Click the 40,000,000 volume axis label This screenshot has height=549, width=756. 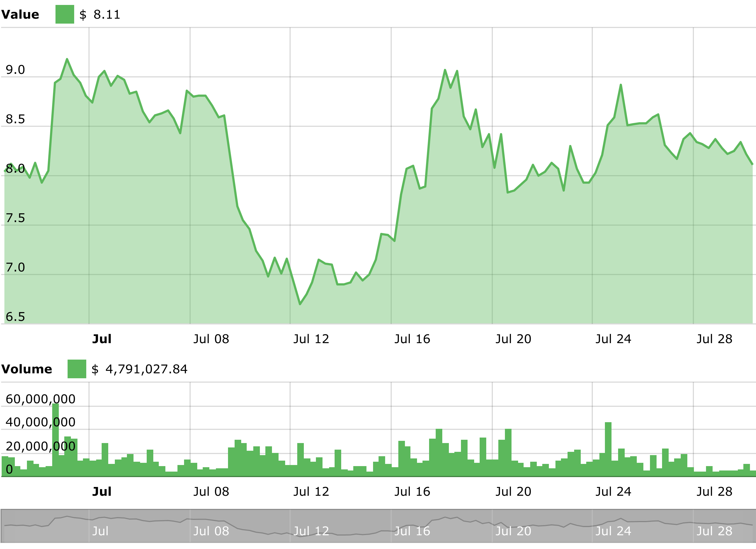[x=41, y=422]
